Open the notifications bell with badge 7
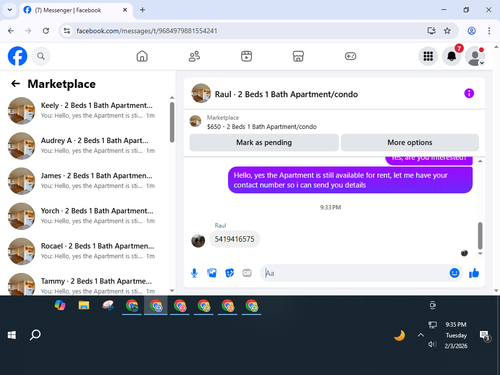The image size is (500, 375). pos(452,56)
